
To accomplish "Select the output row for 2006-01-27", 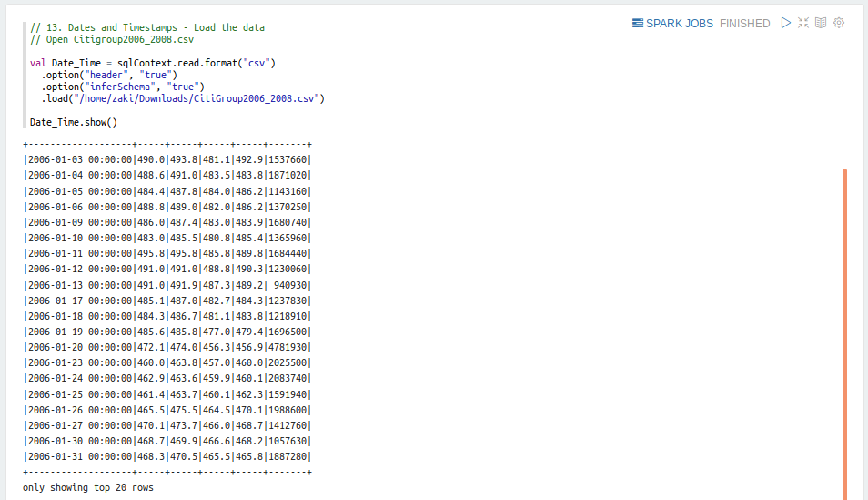I will [x=167, y=425].
